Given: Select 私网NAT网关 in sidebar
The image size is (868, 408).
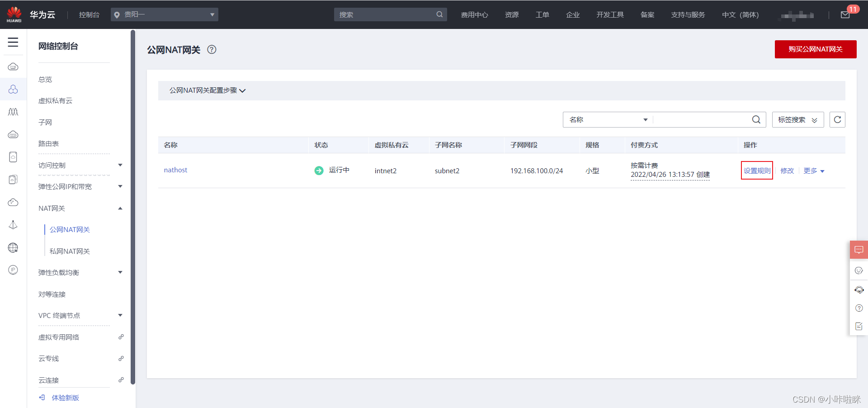Looking at the screenshot, I should (70, 251).
